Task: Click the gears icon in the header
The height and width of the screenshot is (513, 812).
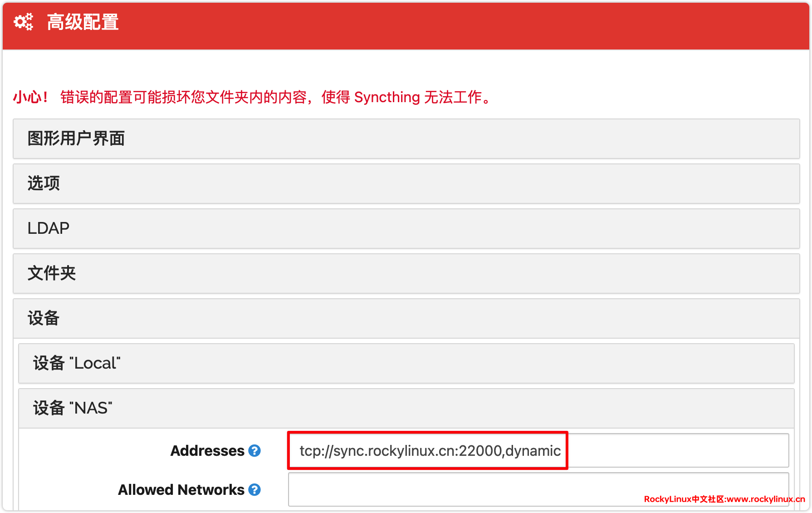Action: tap(23, 22)
